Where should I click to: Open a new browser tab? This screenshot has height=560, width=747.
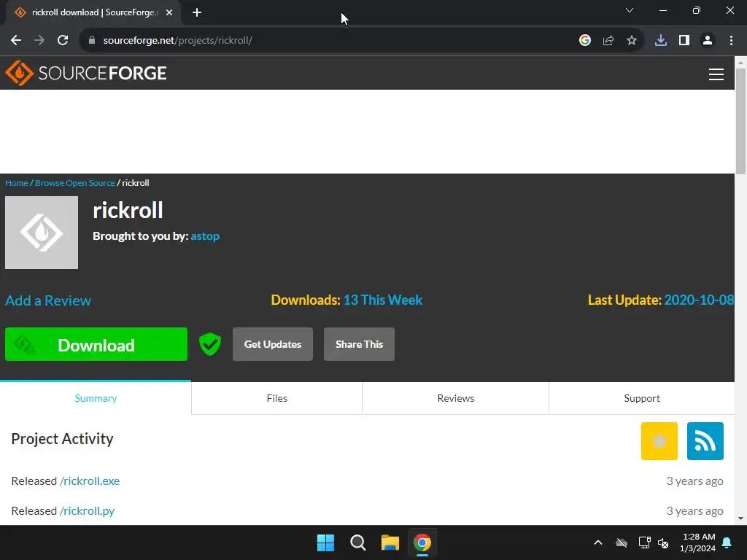pos(197,12)
